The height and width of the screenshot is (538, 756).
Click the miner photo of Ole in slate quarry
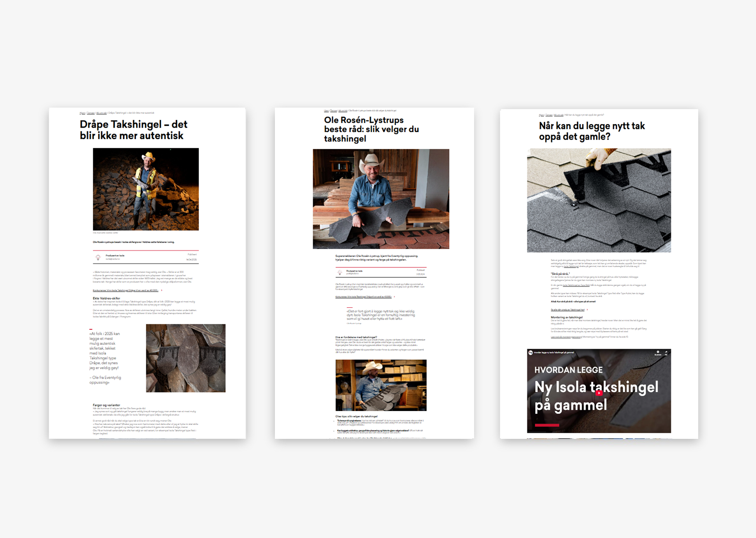point(145,189)
